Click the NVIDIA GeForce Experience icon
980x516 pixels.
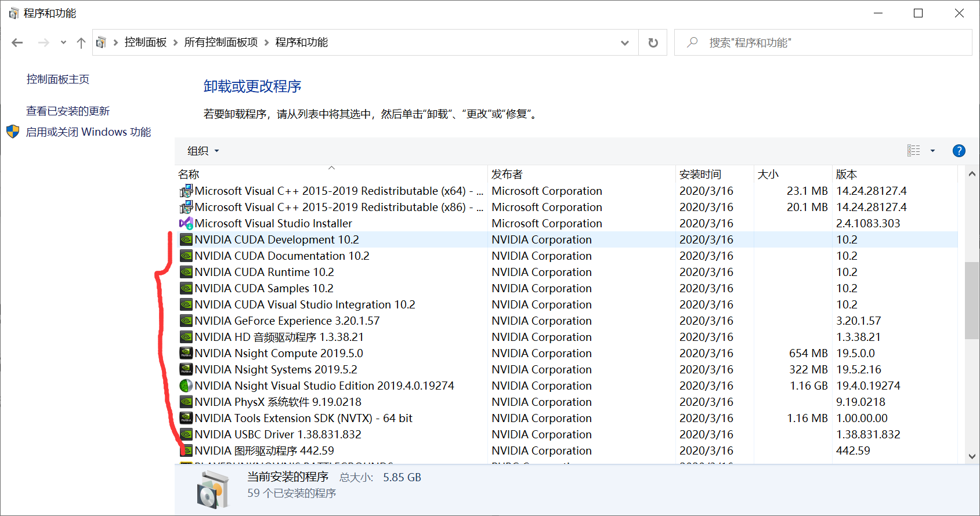coord(186,321)
